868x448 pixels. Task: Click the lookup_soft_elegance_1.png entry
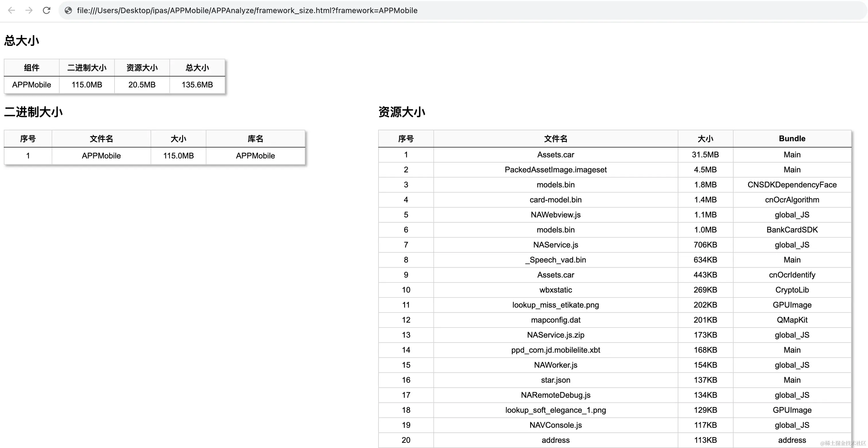tap(555, 410)
